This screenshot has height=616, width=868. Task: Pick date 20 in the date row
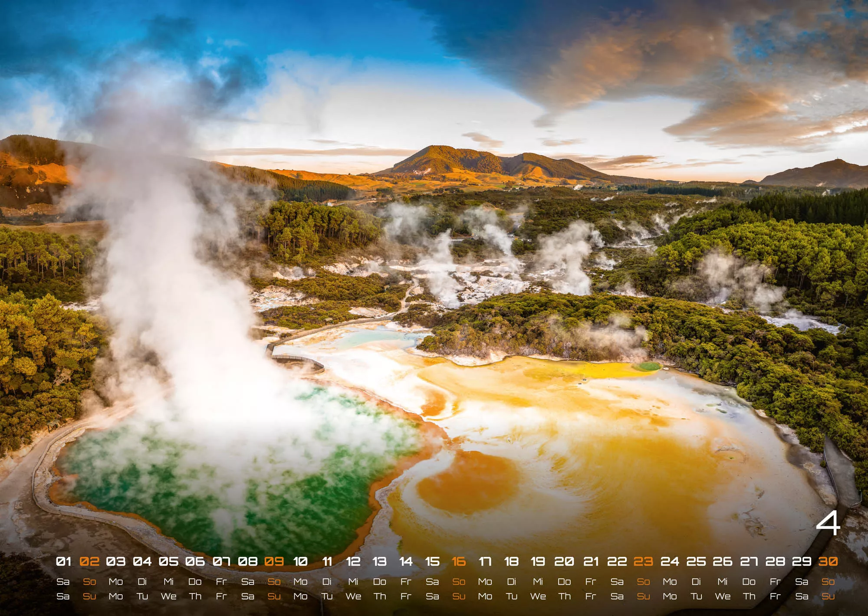coord(564,562)
